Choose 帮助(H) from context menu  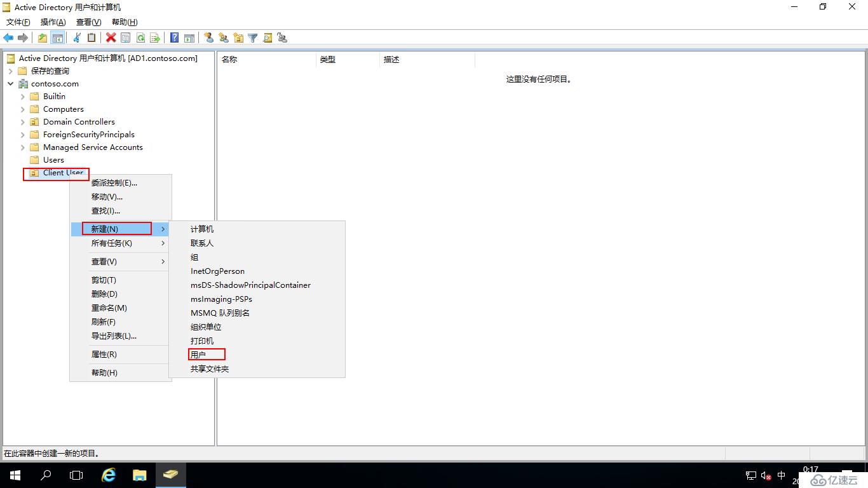(121, 373)
